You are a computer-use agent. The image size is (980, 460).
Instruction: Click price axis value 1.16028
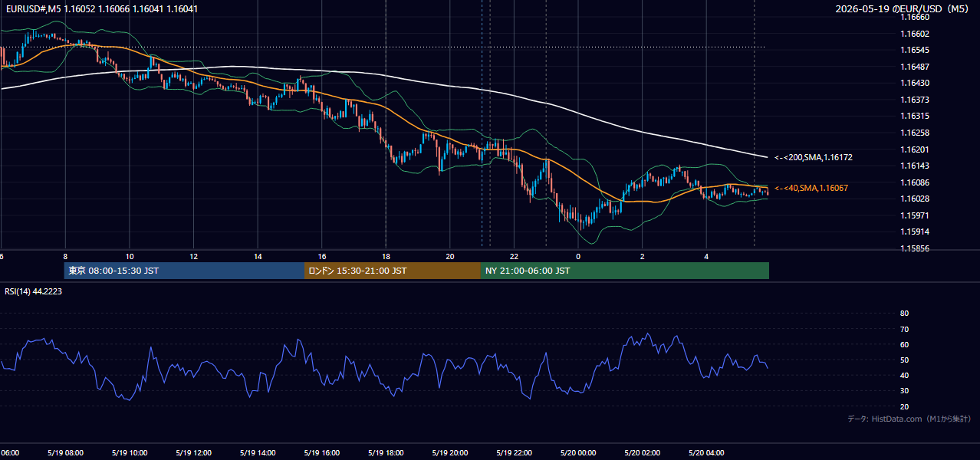coord(915,199)
